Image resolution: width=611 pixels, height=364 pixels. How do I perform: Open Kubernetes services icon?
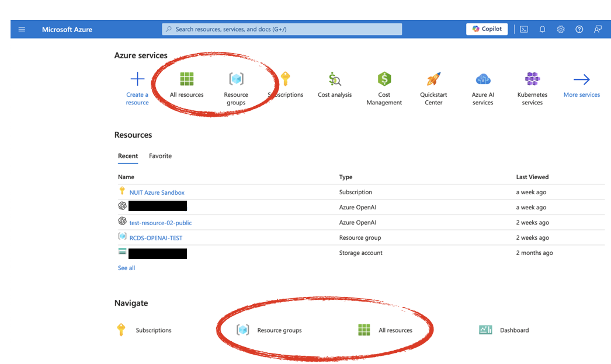pos(532,79)
